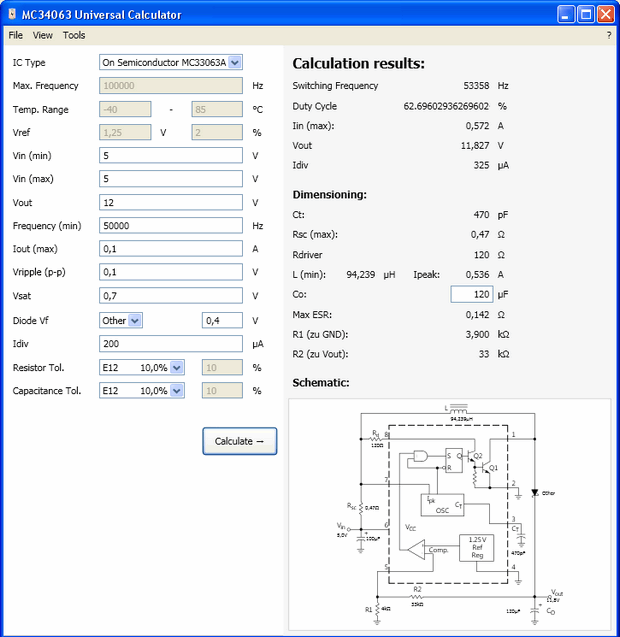This screenshot has height=637, width=620.
Task: Maximize the MC34063 Universal Calculator window
Action: (586, 15)
